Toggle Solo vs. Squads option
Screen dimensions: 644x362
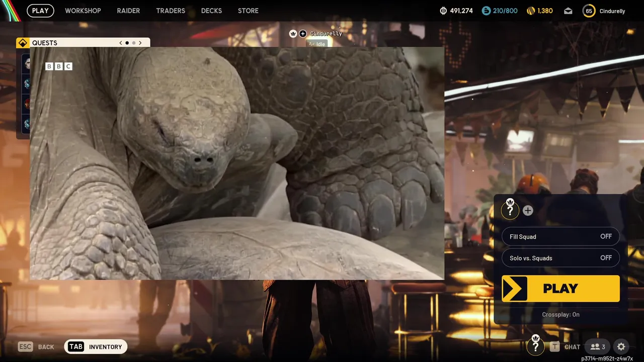point(560,258)
